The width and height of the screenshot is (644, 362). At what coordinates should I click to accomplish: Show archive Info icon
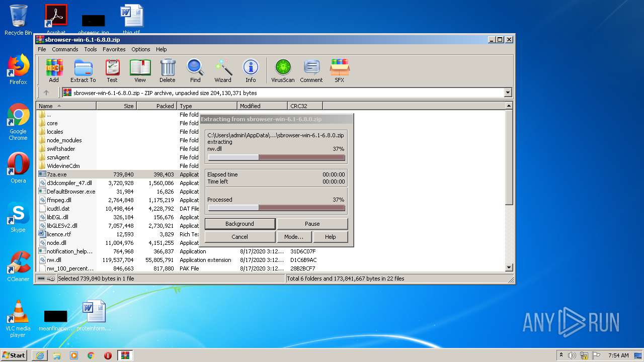(251, 70)
